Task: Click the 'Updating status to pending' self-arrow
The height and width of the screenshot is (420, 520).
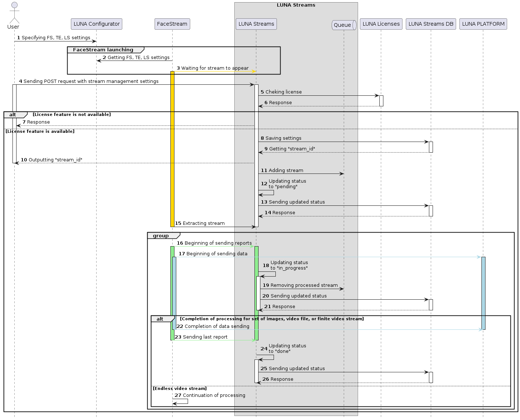Action: click(x=266, y=193)
